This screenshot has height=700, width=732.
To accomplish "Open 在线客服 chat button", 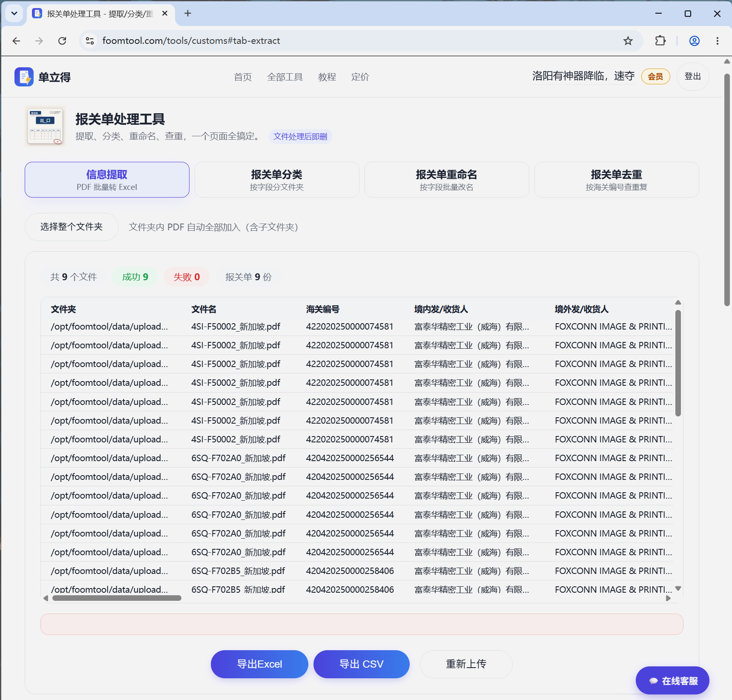I will [x=673, y=681].
